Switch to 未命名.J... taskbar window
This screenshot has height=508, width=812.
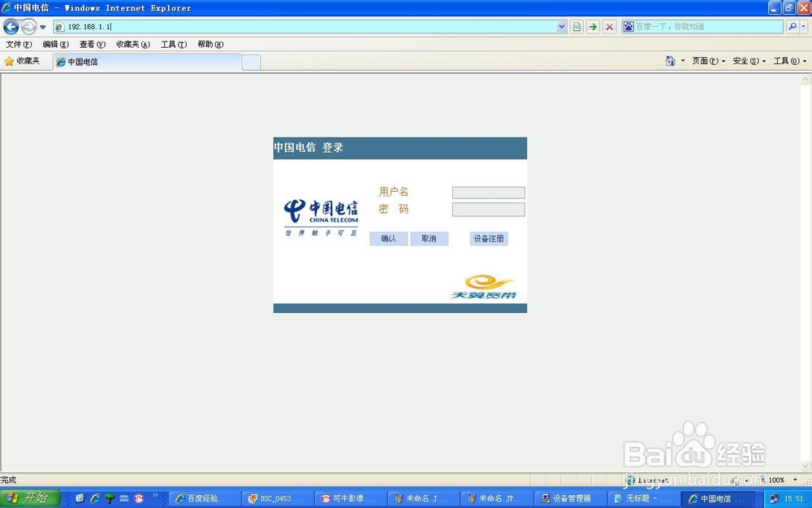[x=424, y=499]
